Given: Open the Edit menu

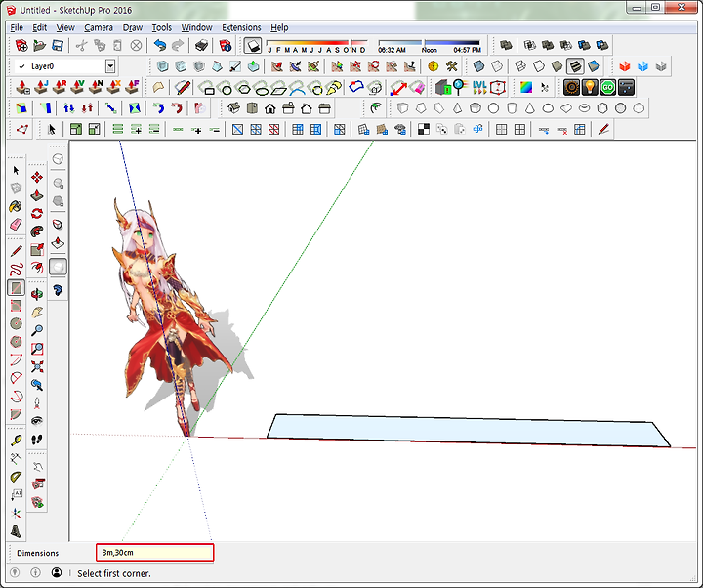Looking at the screenshot, I should [x=39, y=27].
